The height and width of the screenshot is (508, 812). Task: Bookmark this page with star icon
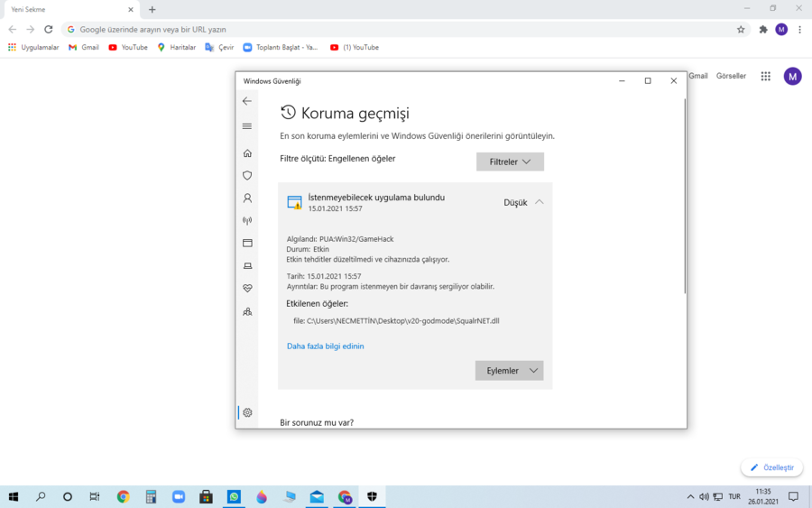coord(741,30)
